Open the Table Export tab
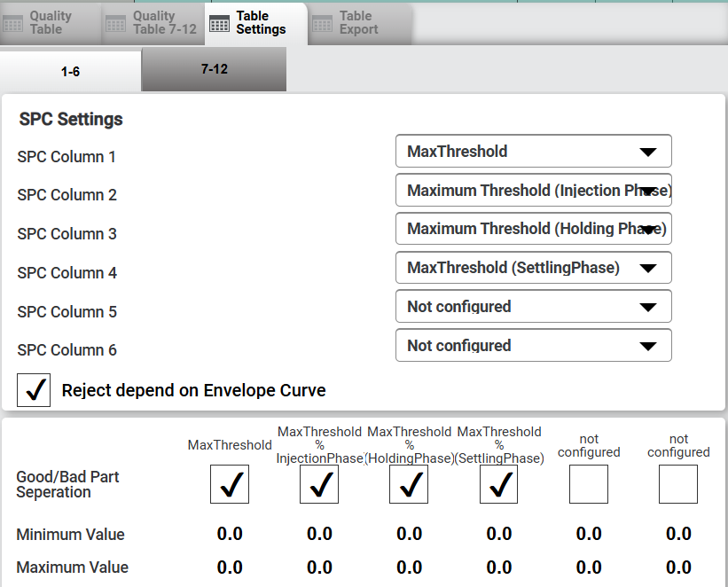This screenshot has height=587, width=728. click(358, 23)
